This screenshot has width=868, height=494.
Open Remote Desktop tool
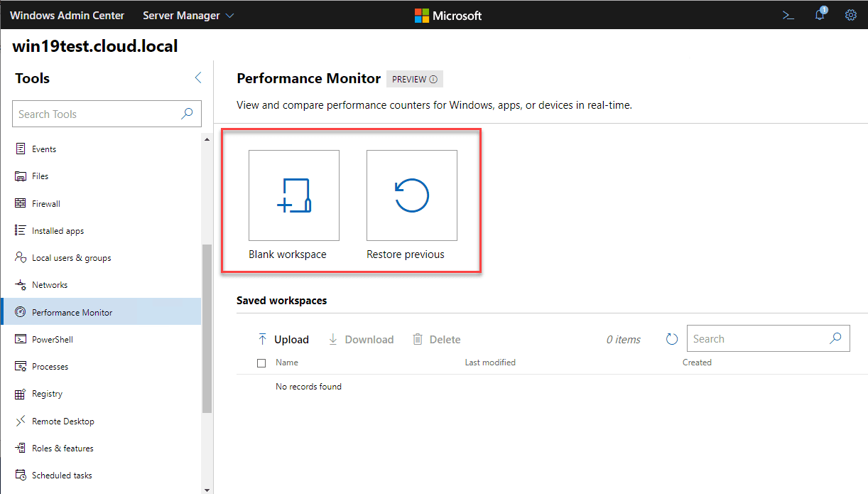pyautogui.click(x=63, y=421)
